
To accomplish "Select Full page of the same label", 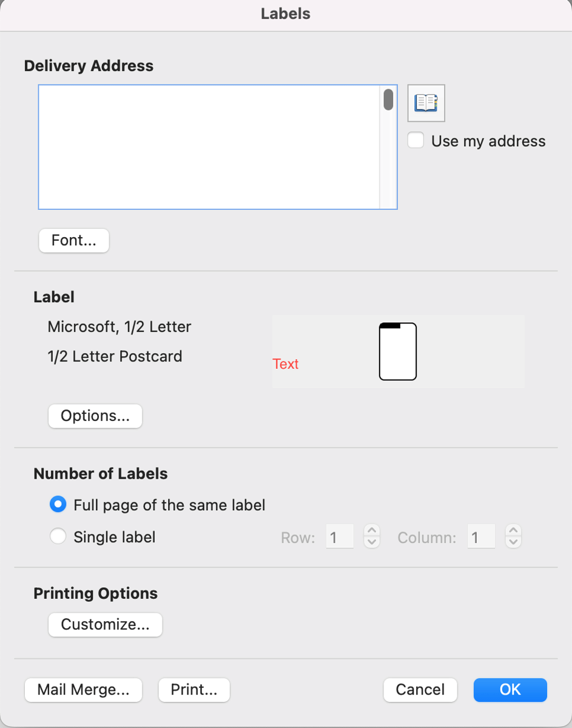I will (x=58, y=505).
